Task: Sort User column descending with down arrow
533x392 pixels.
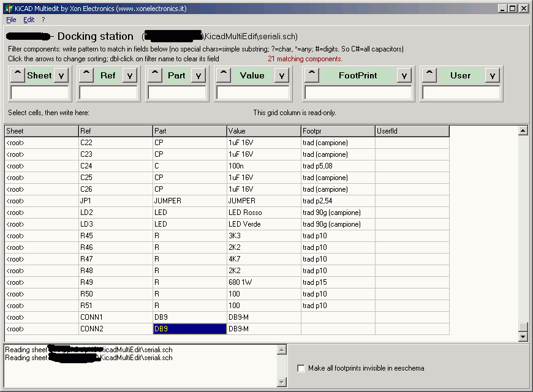Action: tap(493, 75)
